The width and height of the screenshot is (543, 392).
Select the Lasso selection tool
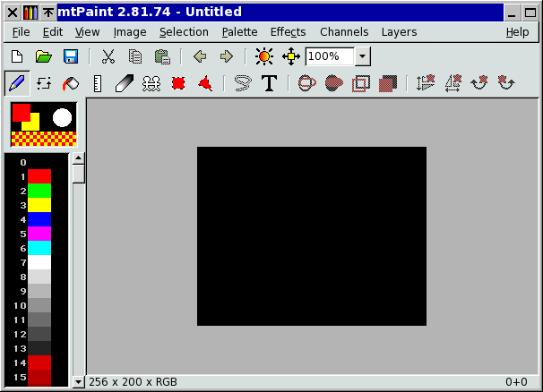pos(241,83)
